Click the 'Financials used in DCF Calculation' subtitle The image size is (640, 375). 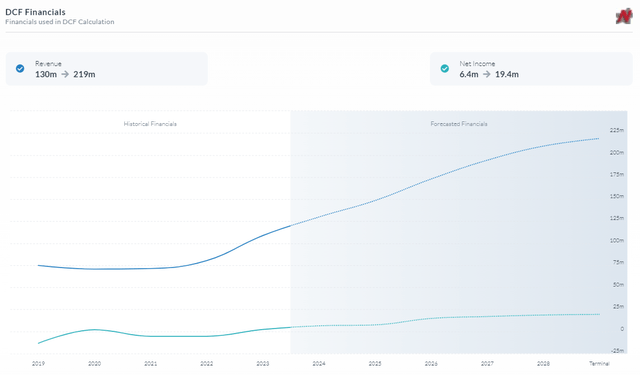60,22
